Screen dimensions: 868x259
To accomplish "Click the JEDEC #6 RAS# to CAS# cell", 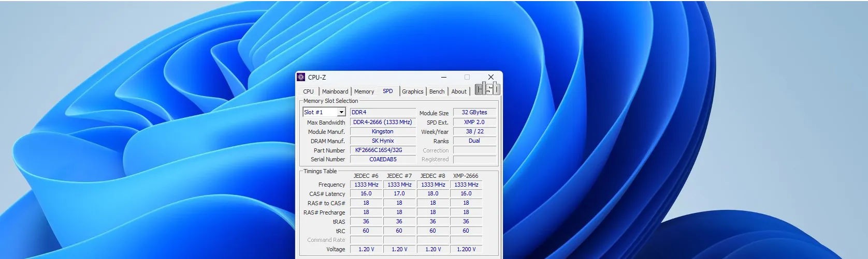I will tap(366, 203).
